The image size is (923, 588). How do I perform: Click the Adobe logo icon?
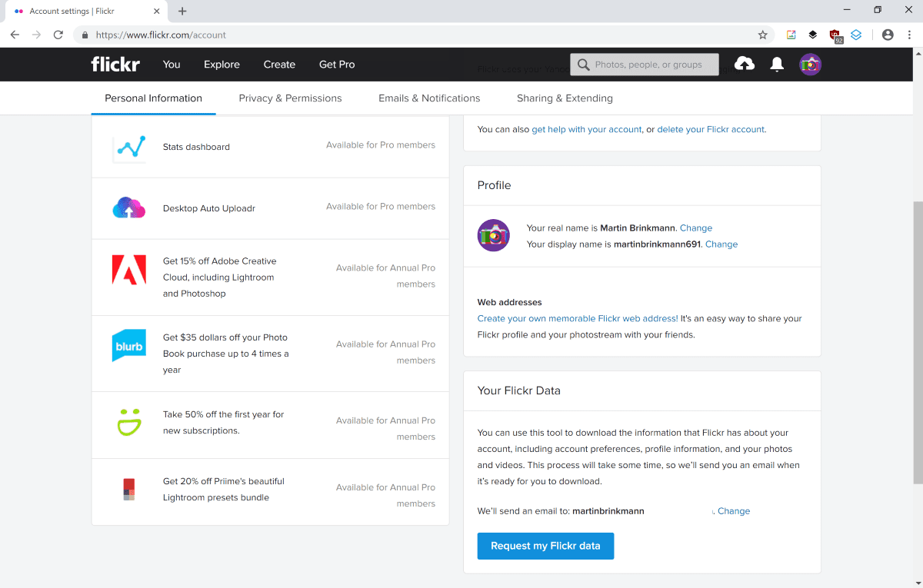click(x=128, y=271)
